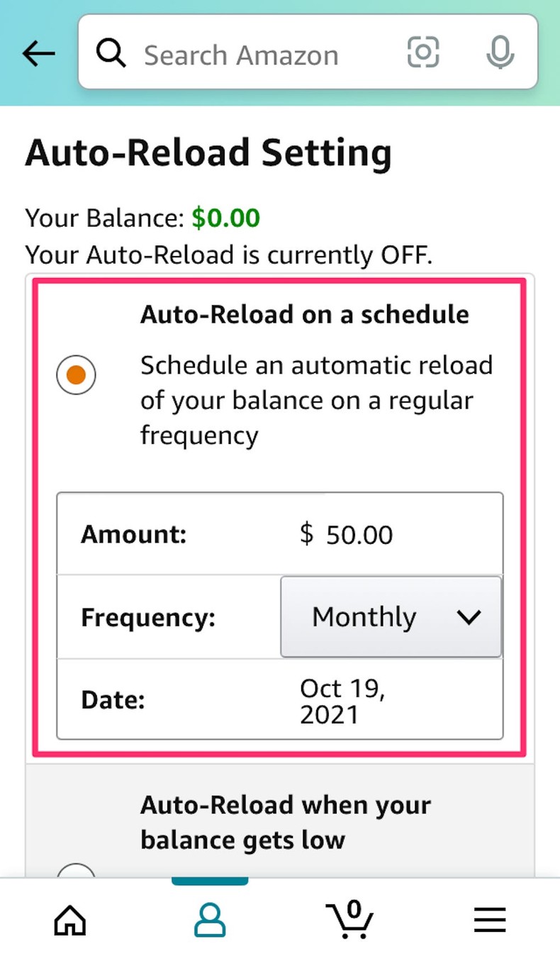Tap the $50.00 amount field
Screen dimensions: 560x961
tap(347, 535)
